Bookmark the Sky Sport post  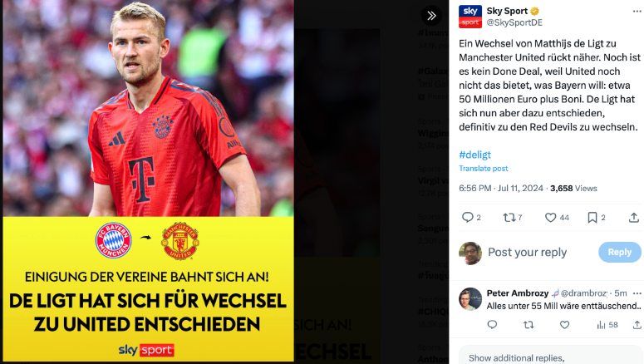pos(597,218)
